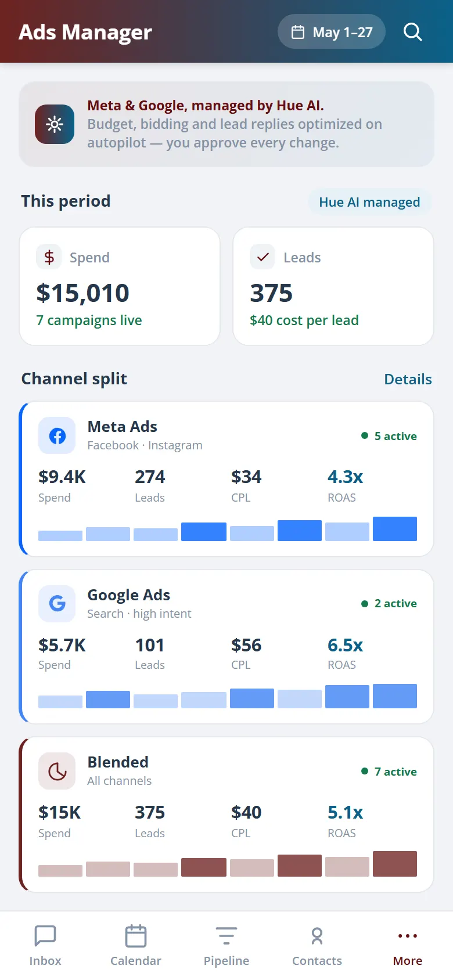Screen dimensions: 453x980
Task: Click the 2 active status
Action: (x=389, y=603)
